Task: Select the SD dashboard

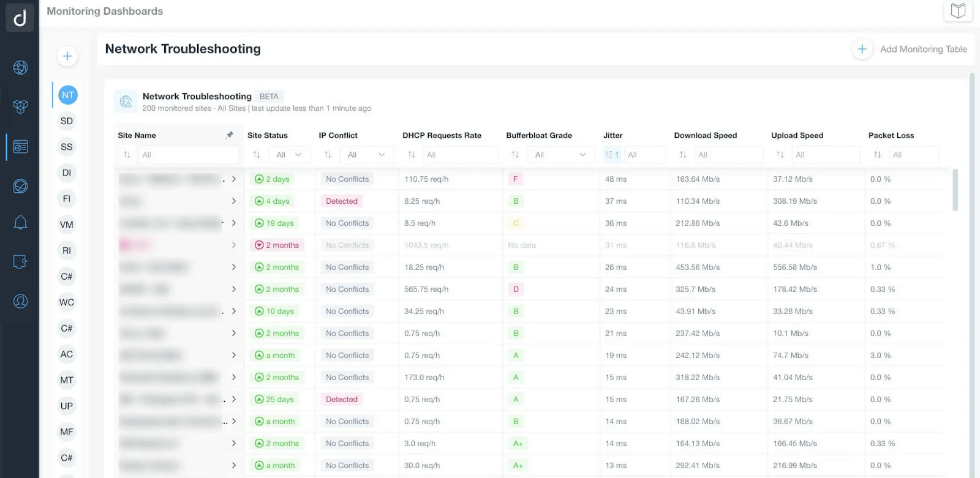Action: pyautogui.click(x=67, y=121)
